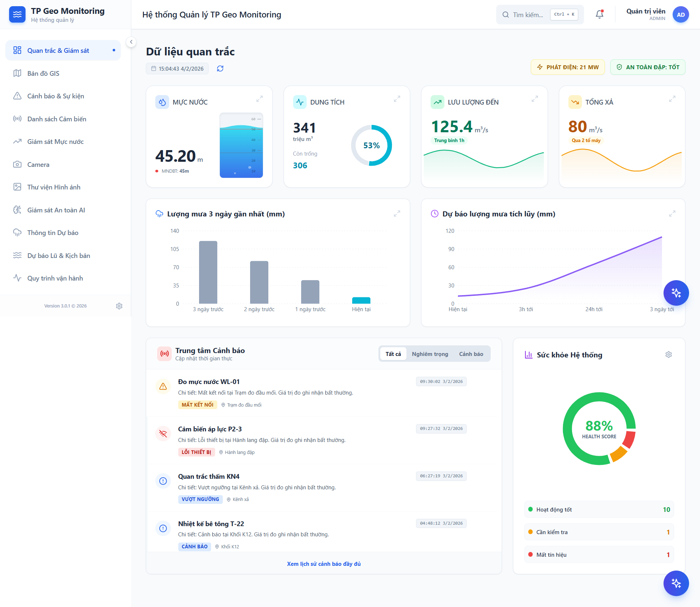Click the AD user avatar

[x=680, y=15]
